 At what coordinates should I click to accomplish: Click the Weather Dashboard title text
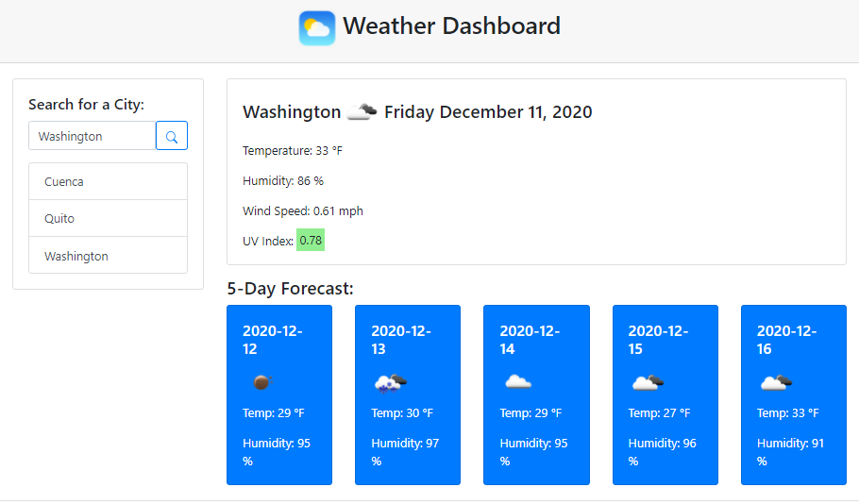[451, 25]
